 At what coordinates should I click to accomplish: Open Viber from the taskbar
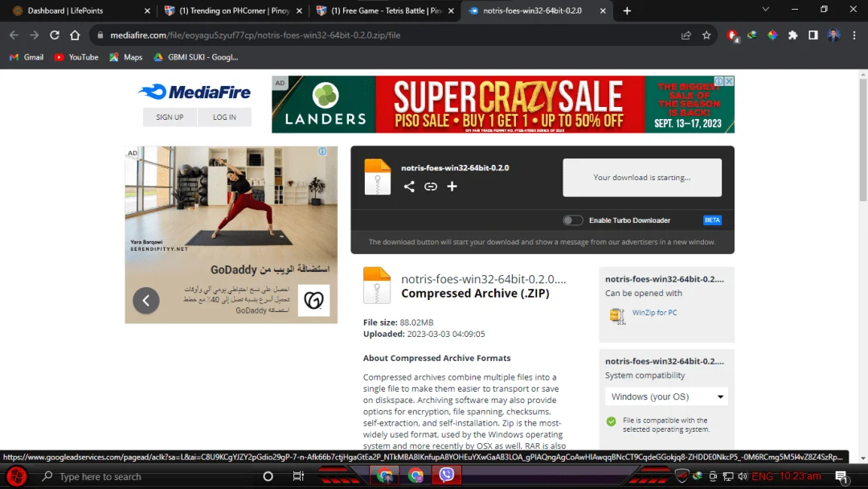446,475
